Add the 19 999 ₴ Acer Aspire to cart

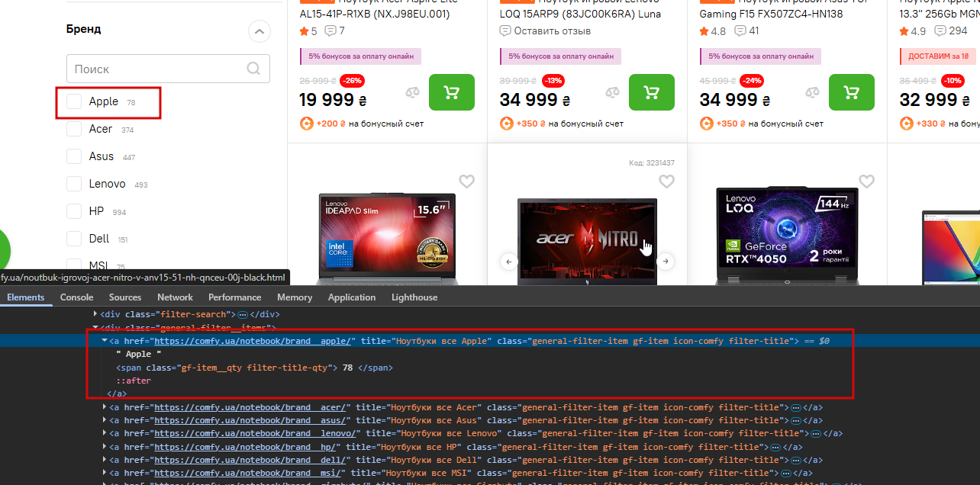452,92
